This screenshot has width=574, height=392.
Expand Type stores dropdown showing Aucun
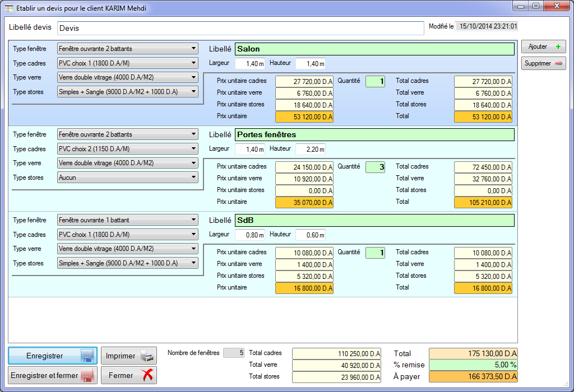click(x=128, y=178)
